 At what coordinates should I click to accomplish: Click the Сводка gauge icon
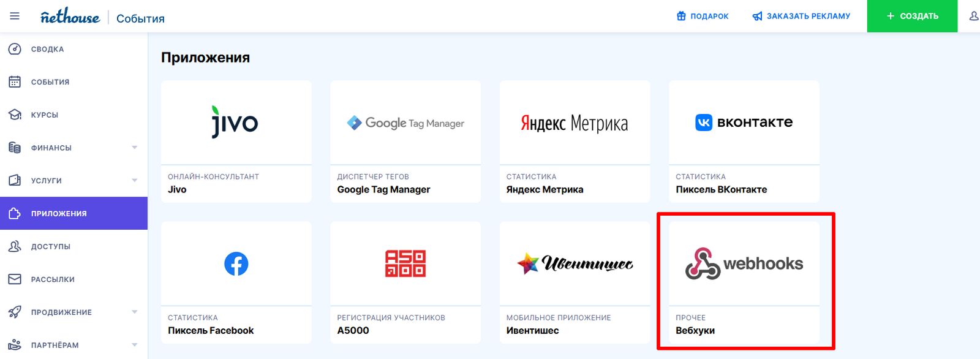[x=15, y=49]
